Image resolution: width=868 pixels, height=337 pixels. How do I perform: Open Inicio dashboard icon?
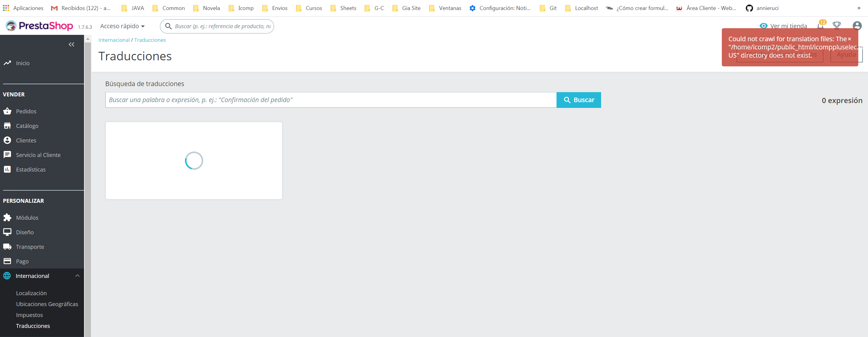[x=7, y=63]
